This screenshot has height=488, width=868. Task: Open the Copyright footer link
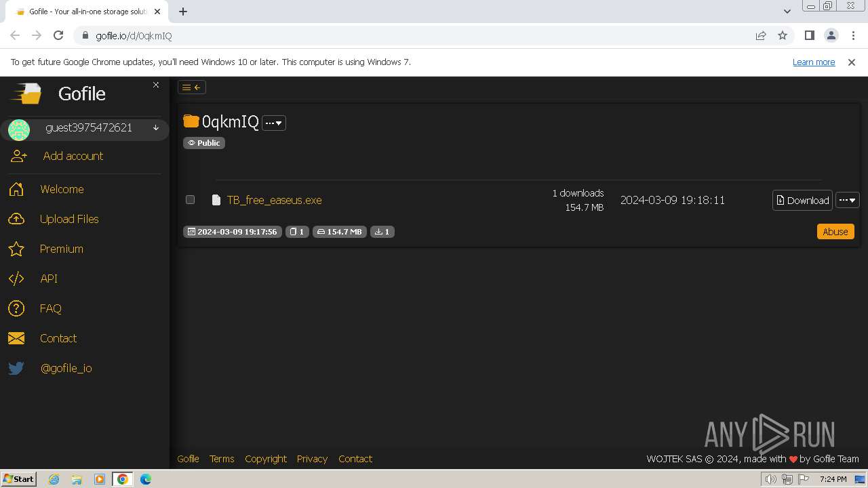pos(266,459)
